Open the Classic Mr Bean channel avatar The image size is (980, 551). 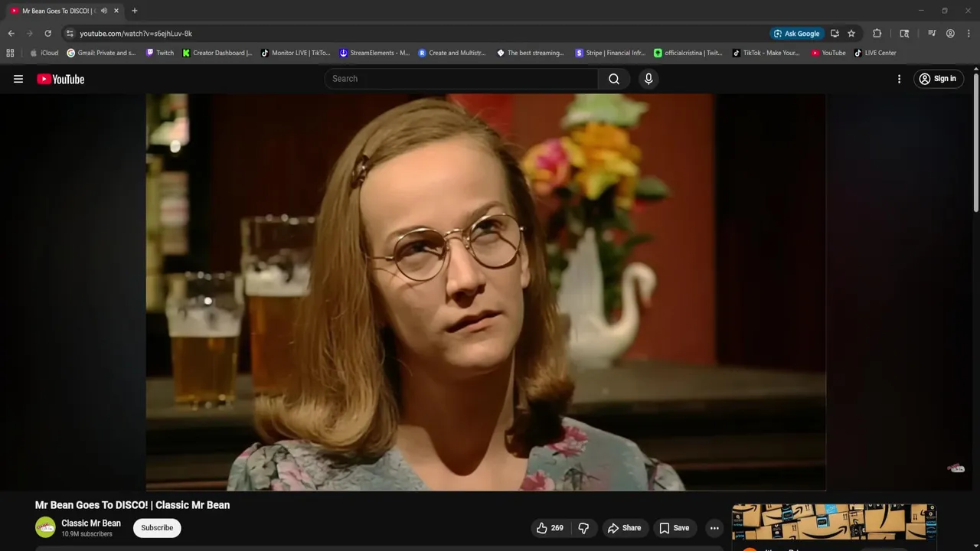coord(45,527)
